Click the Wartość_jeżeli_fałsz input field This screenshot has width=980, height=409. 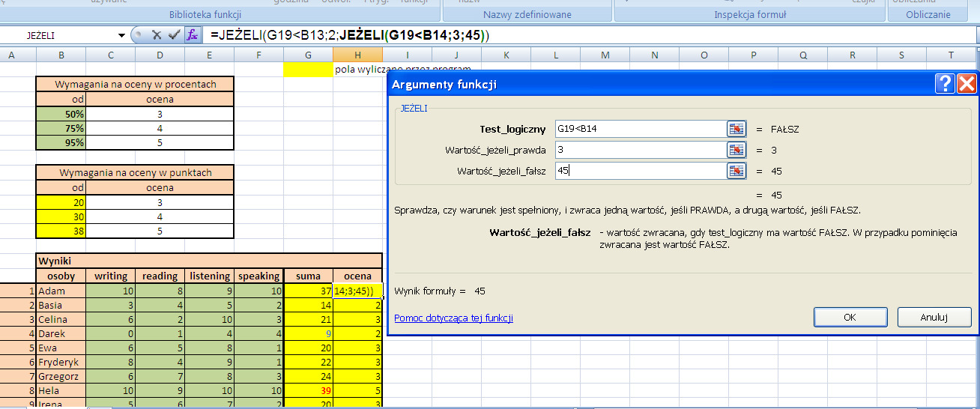tap(641, 171)
